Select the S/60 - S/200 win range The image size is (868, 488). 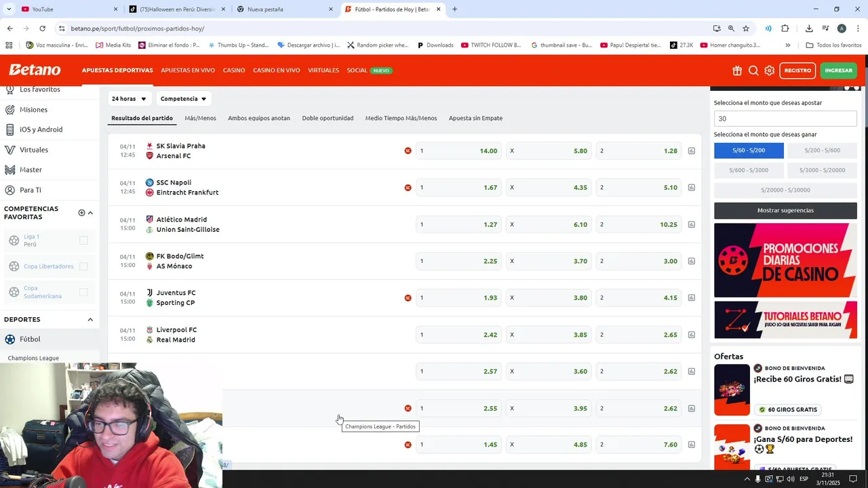click(749, 150)
